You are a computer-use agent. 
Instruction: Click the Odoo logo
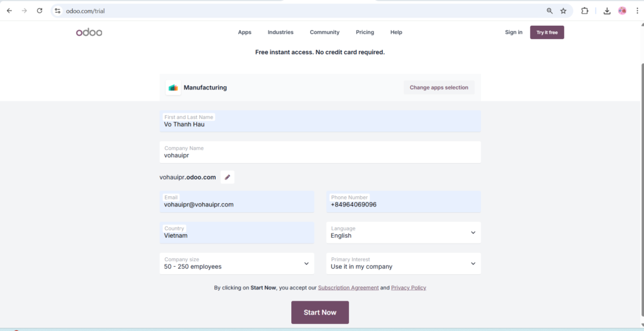pos(89,32)
